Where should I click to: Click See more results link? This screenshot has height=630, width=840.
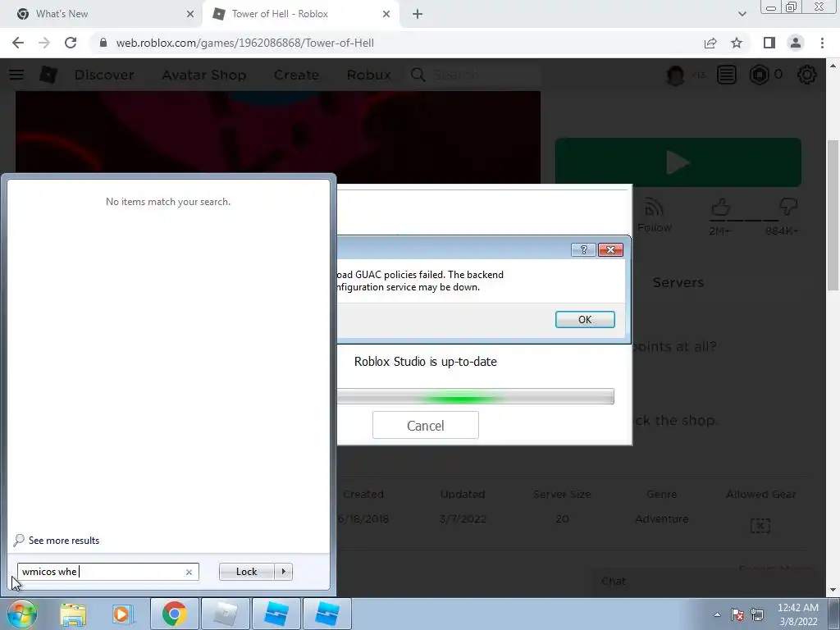pyautogui.click(x=64, y=541)
